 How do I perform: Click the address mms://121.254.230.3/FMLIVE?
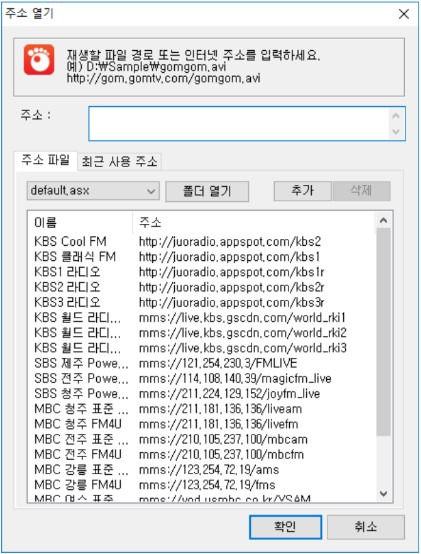coord(218,363)
